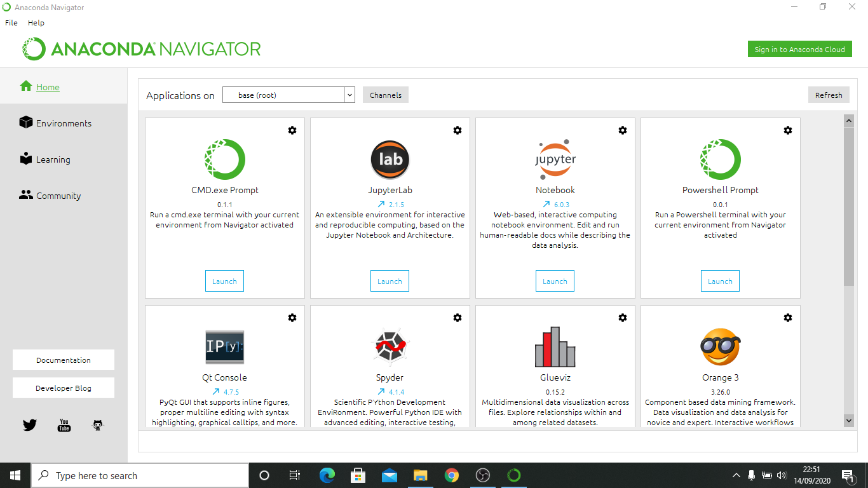
Task: Open the Glueviz gear options
Action: [623, 318]
